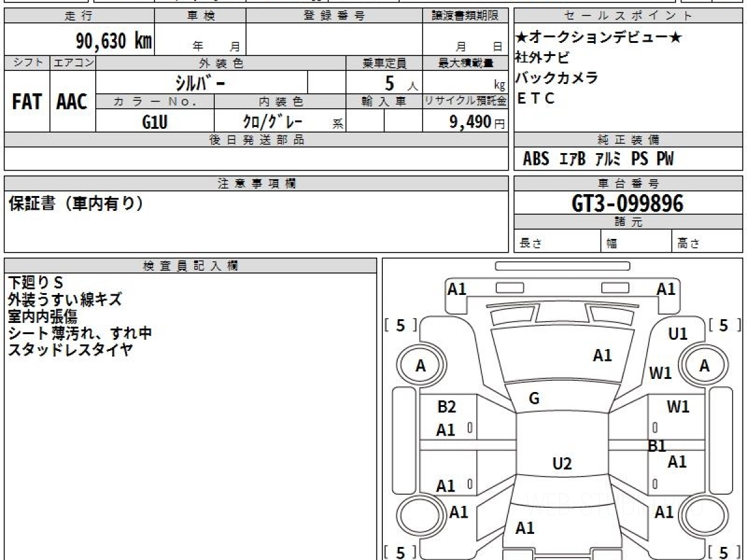Select the 最大積載量 header
747x560 pixels.
465,63
